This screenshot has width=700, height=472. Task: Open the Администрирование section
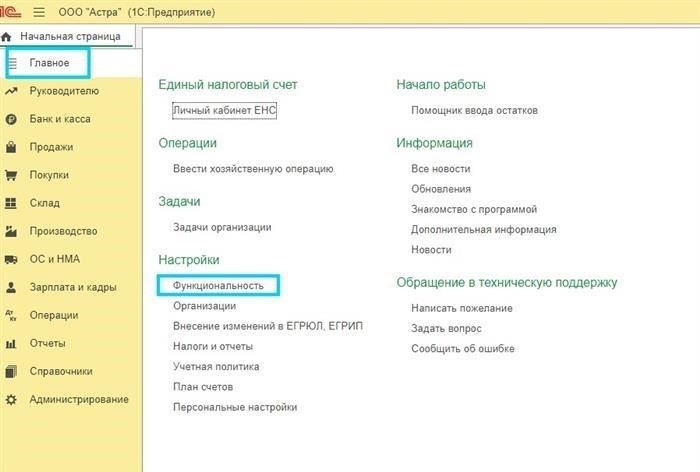(79, 400)
